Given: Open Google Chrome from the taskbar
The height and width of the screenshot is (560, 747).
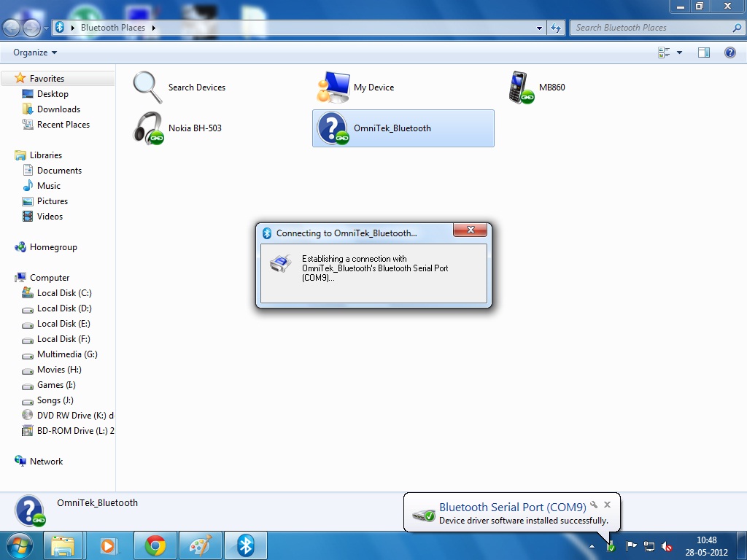Looking at the screenshot, I should pos(155,545).
